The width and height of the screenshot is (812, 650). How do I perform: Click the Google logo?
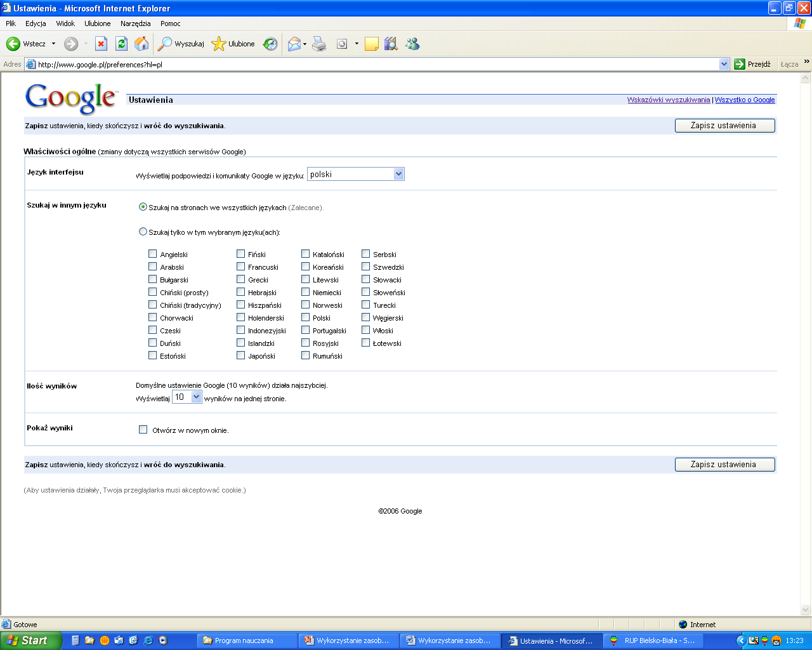pyautogui.click(x=71, y=98)
